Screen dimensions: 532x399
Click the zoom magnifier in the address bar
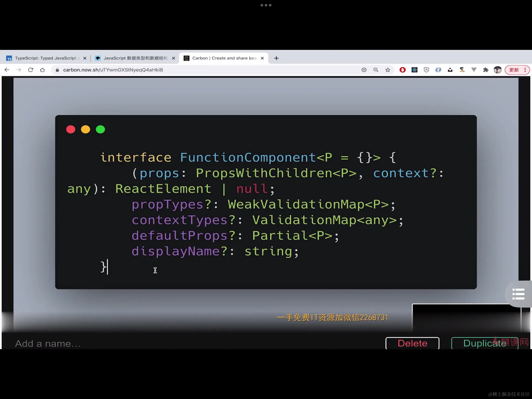point(376,70)
